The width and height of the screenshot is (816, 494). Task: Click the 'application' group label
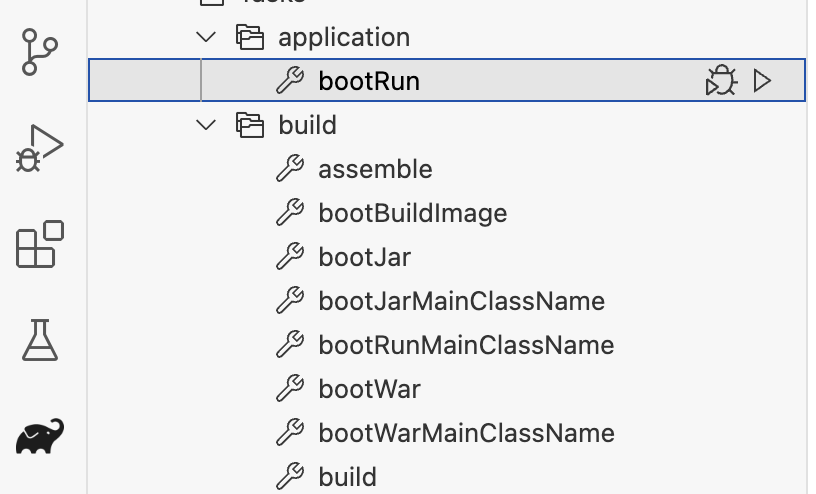344,38
